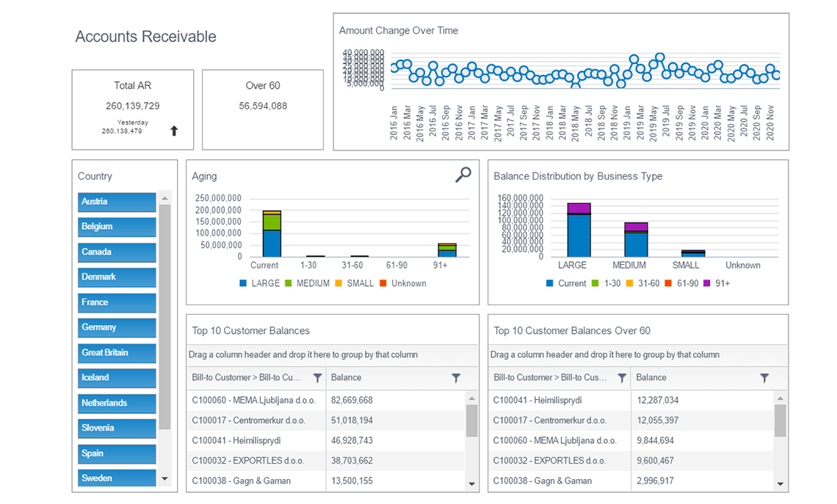Toggle 61-90 legend swatch in Balance Distribution chart

668,283
